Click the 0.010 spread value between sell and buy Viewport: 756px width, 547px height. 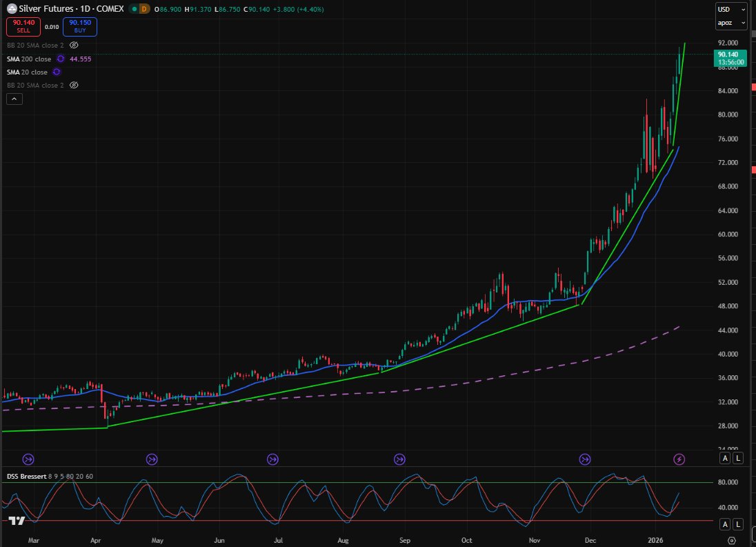[x=51, y=26]
